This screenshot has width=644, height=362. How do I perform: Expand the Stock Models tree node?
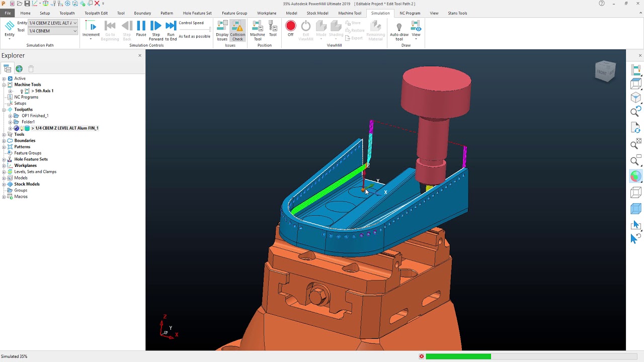click(4, 184)
